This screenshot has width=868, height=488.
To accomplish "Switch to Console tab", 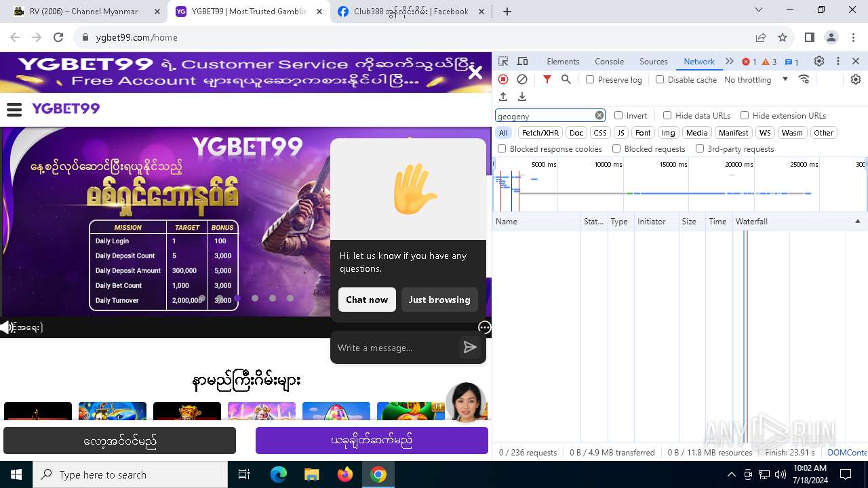I will 609,61.
